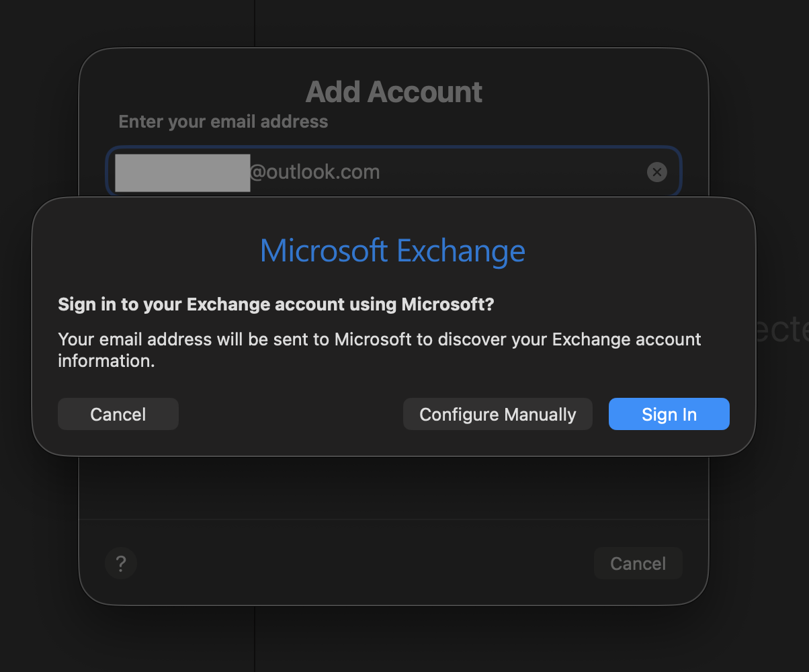Click the separator line above the help button
The width and height of the screenshot is (809, 672).
click(394, 519)
